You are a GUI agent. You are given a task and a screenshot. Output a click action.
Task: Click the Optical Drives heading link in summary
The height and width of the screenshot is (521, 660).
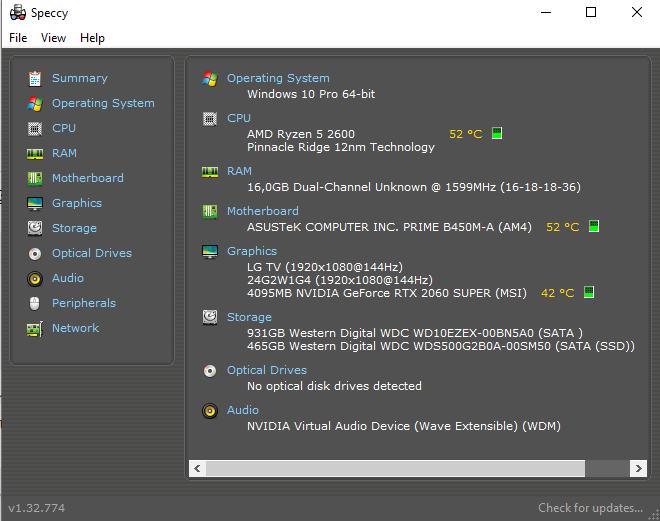[267, 370]
